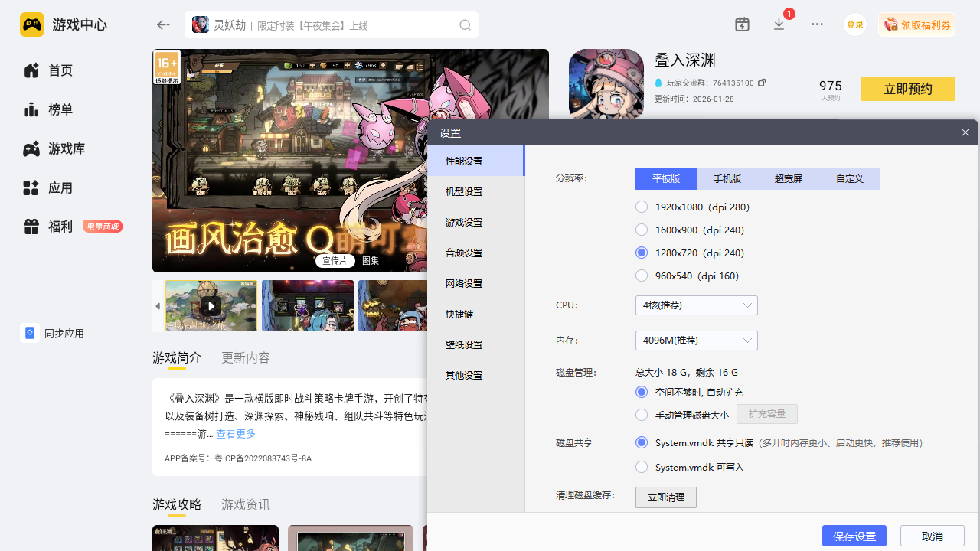Click 立即清理 to clear disk cache
The width and height of the screenshot is (980, 551).
point(665,497)
